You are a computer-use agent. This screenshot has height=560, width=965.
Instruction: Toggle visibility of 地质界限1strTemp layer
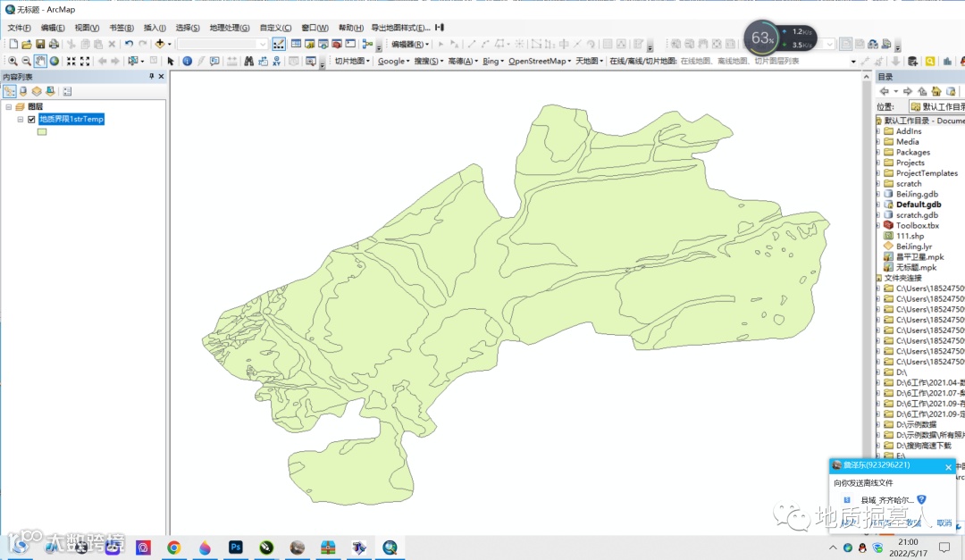pos(31,120)
